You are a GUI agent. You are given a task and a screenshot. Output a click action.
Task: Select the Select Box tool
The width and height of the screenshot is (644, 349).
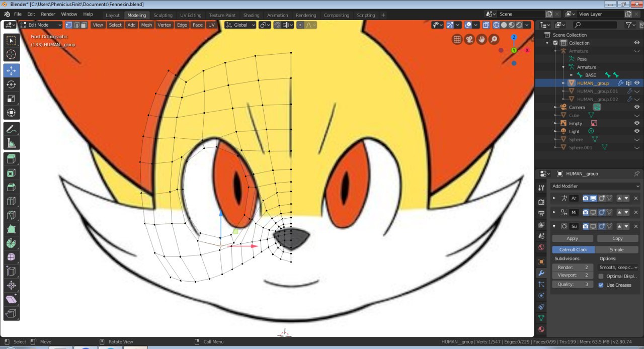click(12, 40)
